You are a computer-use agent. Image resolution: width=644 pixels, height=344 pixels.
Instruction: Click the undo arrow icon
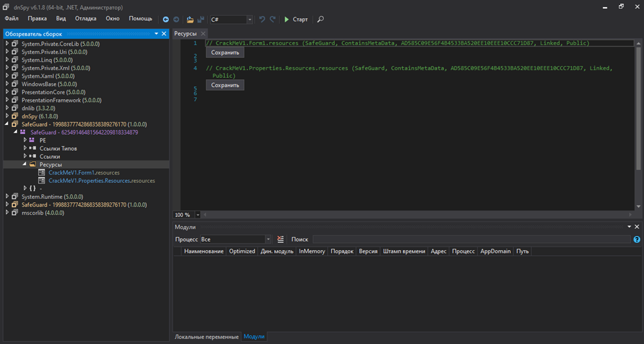point(262,19)
